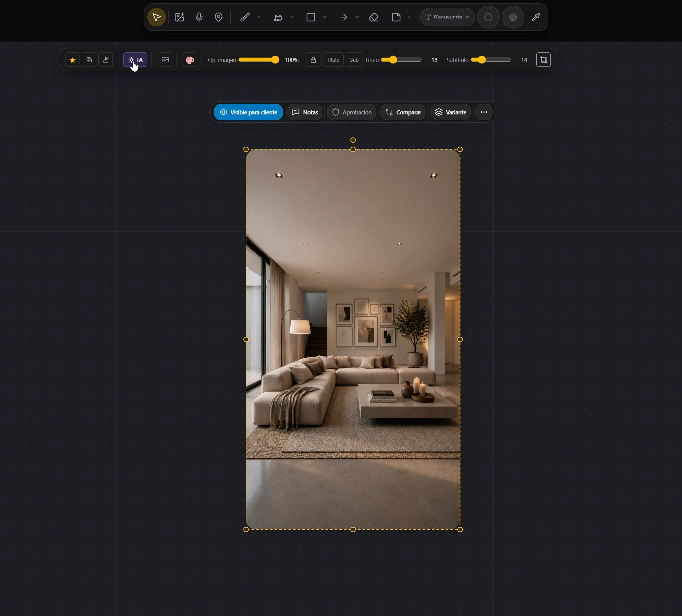
Task: Create a Variante of the image
Action: (x=450, y=112)
